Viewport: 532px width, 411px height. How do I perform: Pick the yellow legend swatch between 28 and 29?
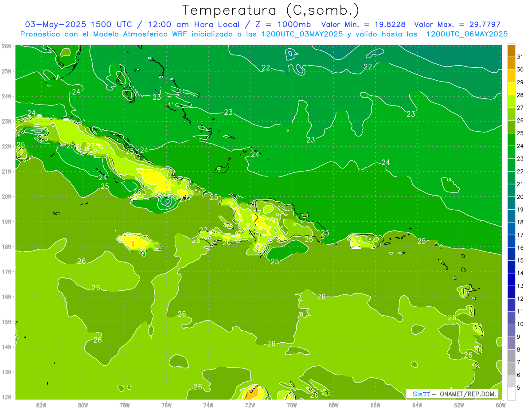pos(511,89)
